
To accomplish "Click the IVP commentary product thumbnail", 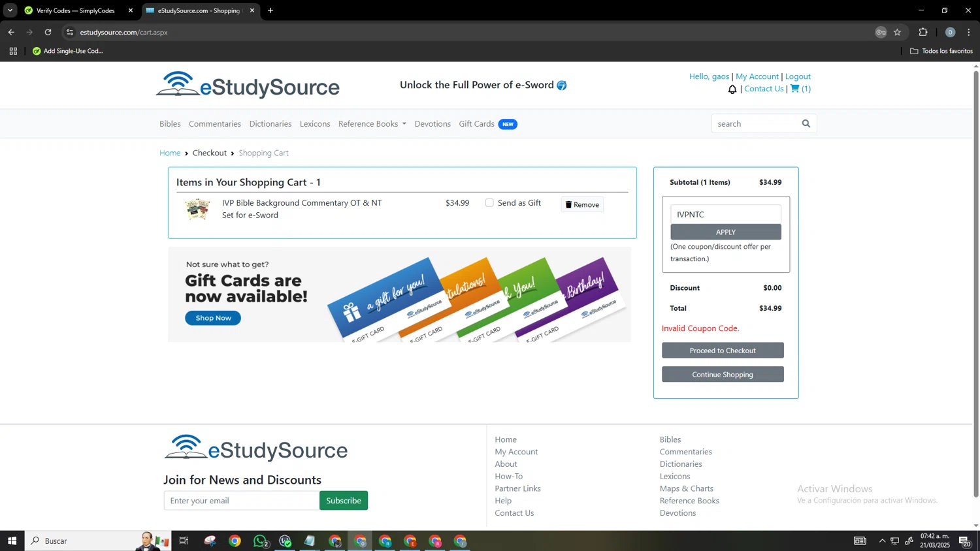I will coord(197,209).
